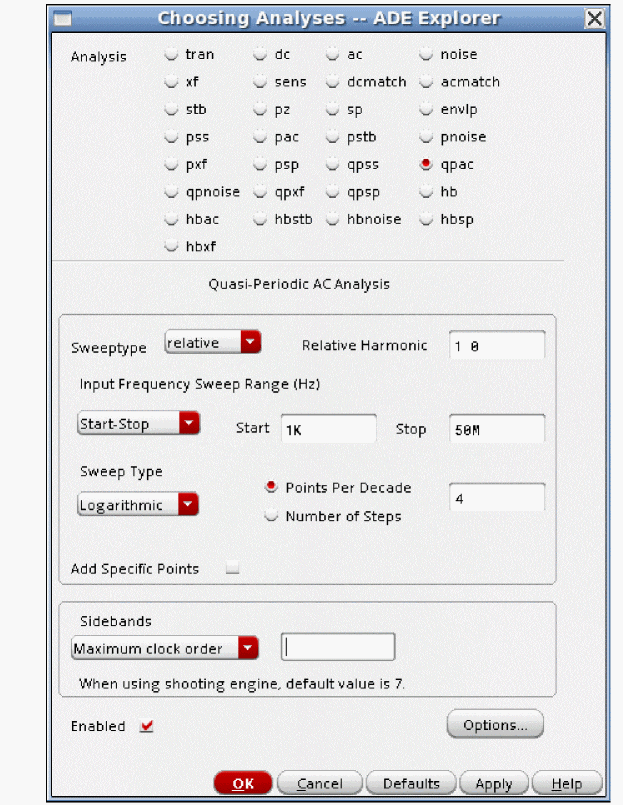Image resolution: width=623 pixels, height=805 pixels.
Task: Click the Relative Harmonic input field
Action: coord(497,345)
